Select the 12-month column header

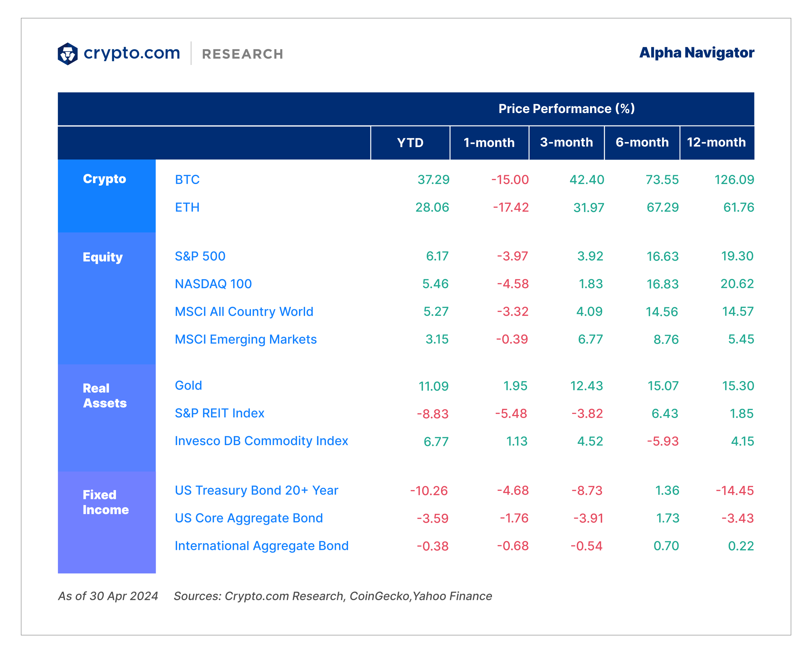pos(717,143)
